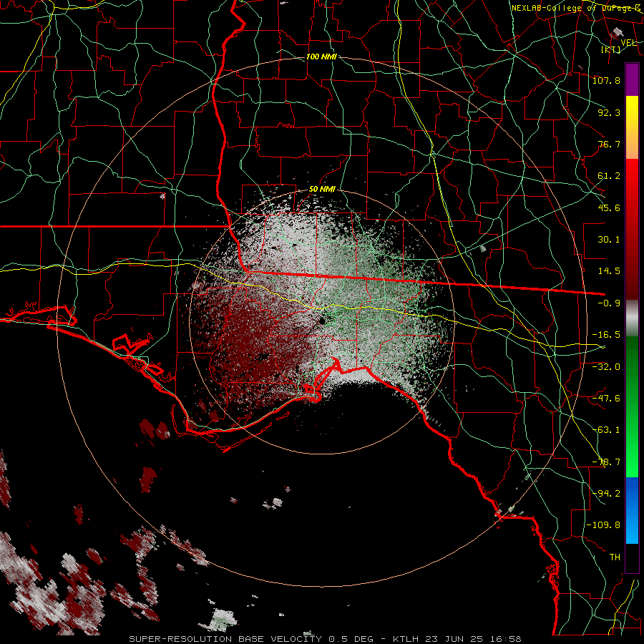Click the 107.8 velocity scale value

pos(606,80)
